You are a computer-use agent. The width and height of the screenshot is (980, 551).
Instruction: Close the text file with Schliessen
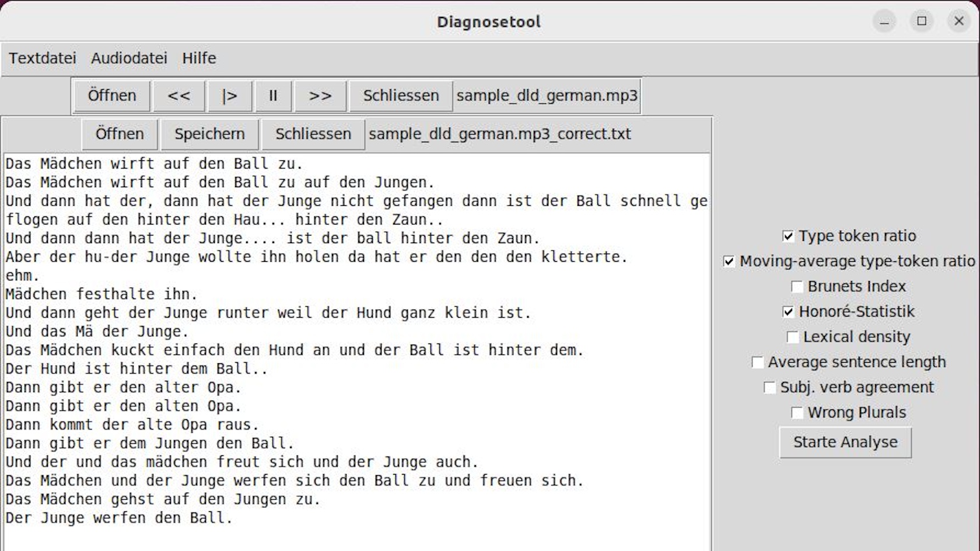313,134
